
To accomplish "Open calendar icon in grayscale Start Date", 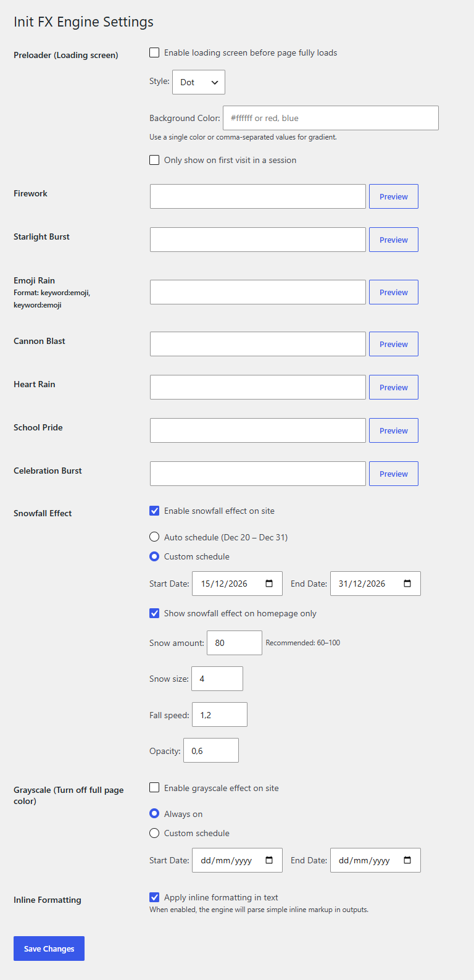I will pos(269,860).
